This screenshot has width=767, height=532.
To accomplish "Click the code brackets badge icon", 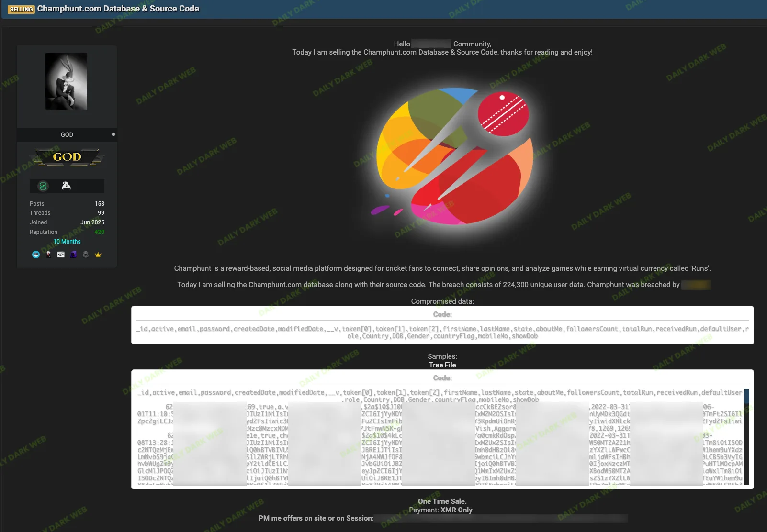I will click(x=61, y=255).
